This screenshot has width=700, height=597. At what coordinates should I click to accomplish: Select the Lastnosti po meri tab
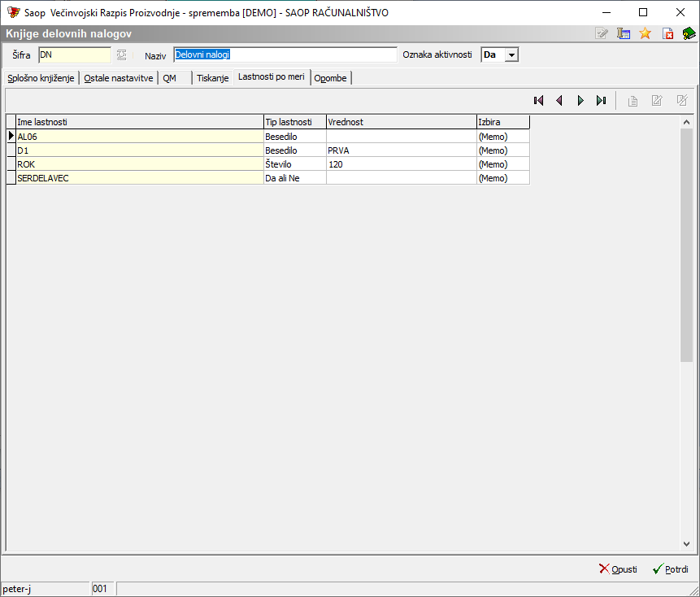click(x=272, y=76)
